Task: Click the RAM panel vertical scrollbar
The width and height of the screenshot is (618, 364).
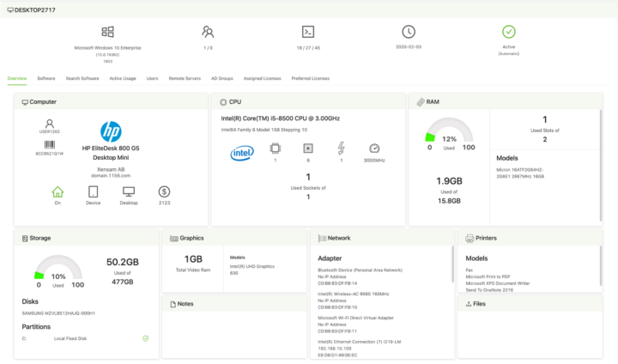Action: [x=601, y=165]
